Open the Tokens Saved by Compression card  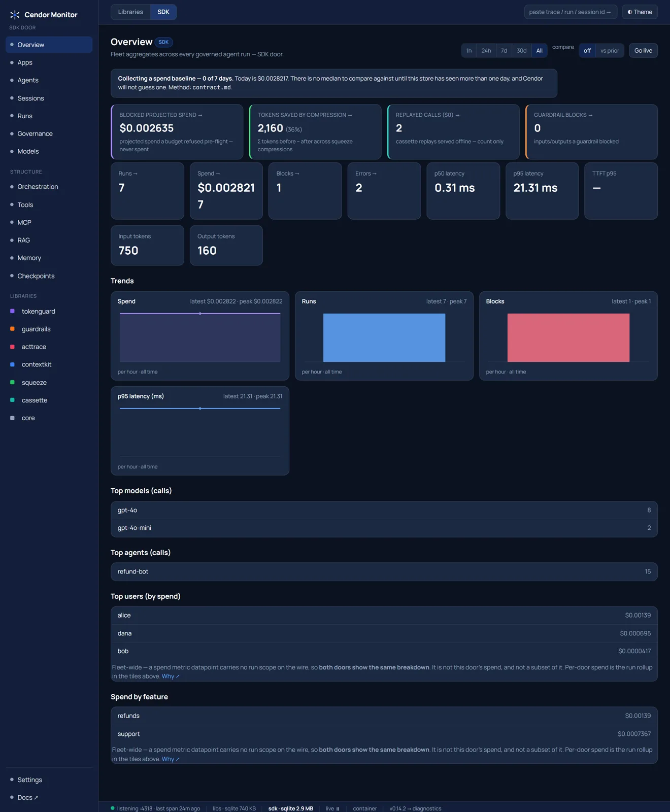coord(315,132)
